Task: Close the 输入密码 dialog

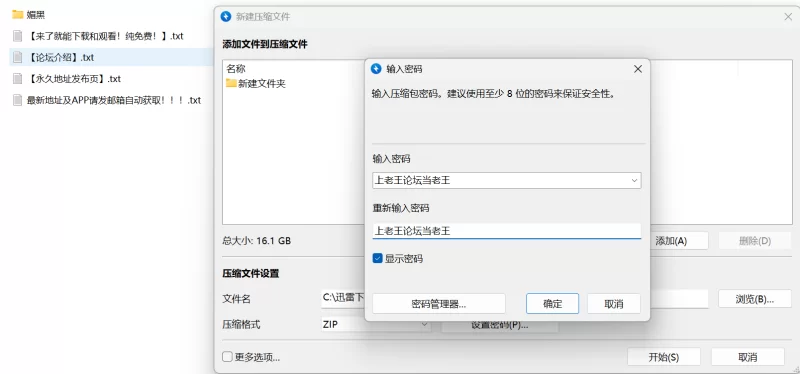Action: (x=637, y=69)
